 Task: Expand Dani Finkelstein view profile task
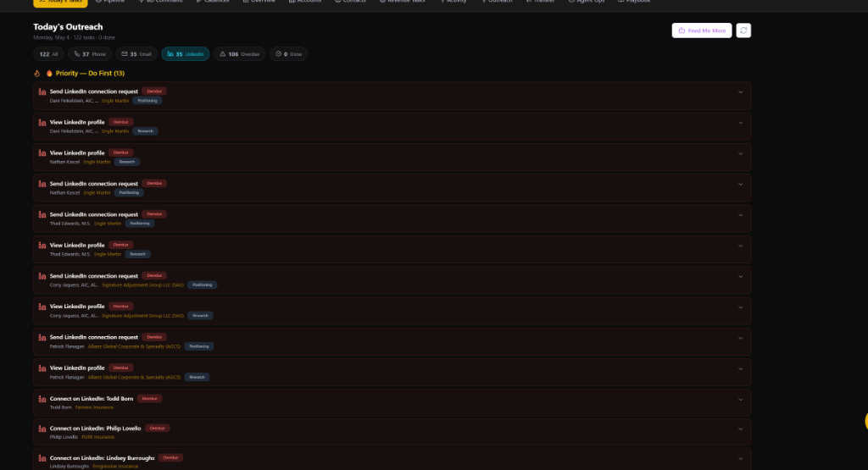click(740, 123)
